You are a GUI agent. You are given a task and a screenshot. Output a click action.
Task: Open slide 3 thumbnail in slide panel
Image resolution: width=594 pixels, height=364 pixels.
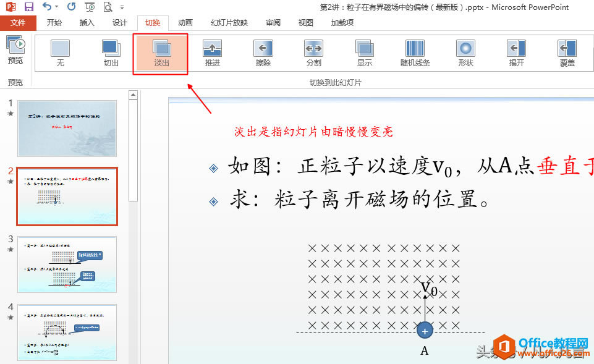coord(67,265)
